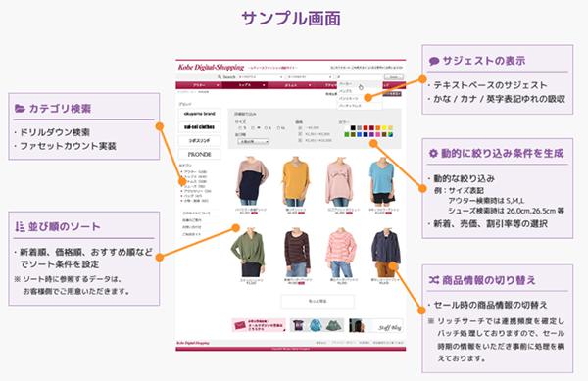Click the folder icon beside カテゴリ検索
This screenshot has height=381, width=588.
(20, 109)
